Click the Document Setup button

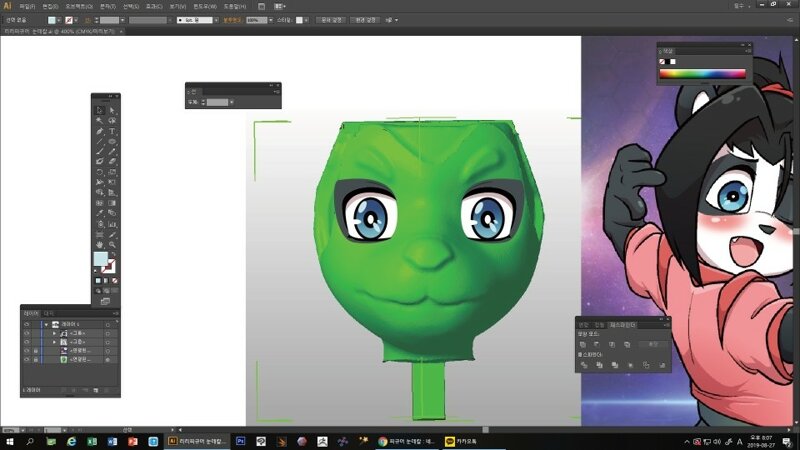331,20
